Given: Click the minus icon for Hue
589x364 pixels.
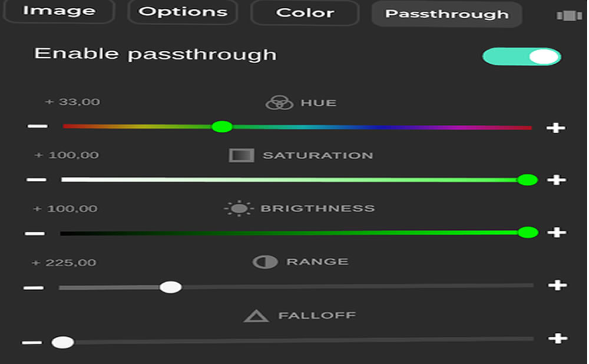Looking at the screenshot, I should tap(38, 126).
